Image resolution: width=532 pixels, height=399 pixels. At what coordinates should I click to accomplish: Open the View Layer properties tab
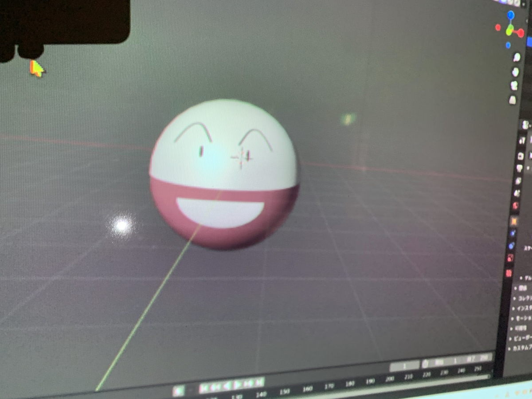(519, 180)
